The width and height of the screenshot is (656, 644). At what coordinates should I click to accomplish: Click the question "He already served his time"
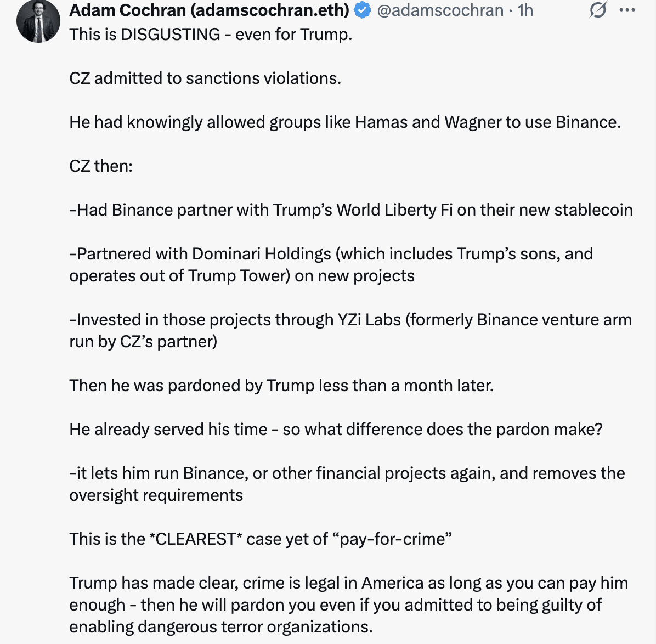point(336,429)
